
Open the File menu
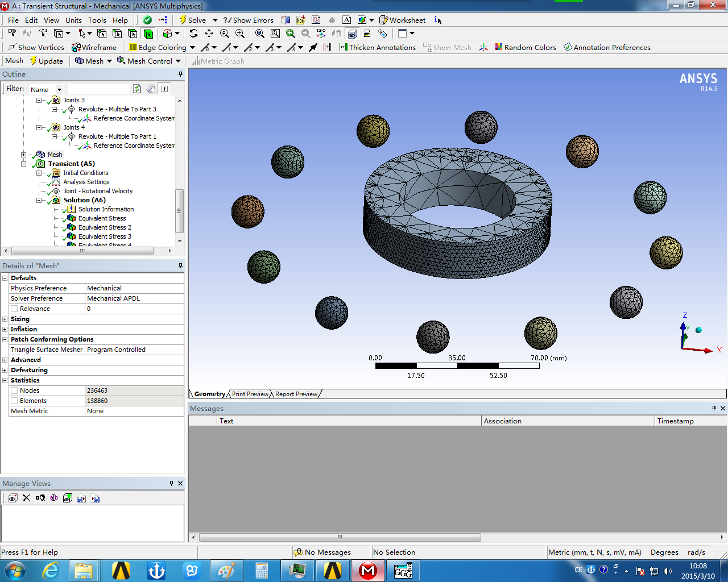coord(13,20)
